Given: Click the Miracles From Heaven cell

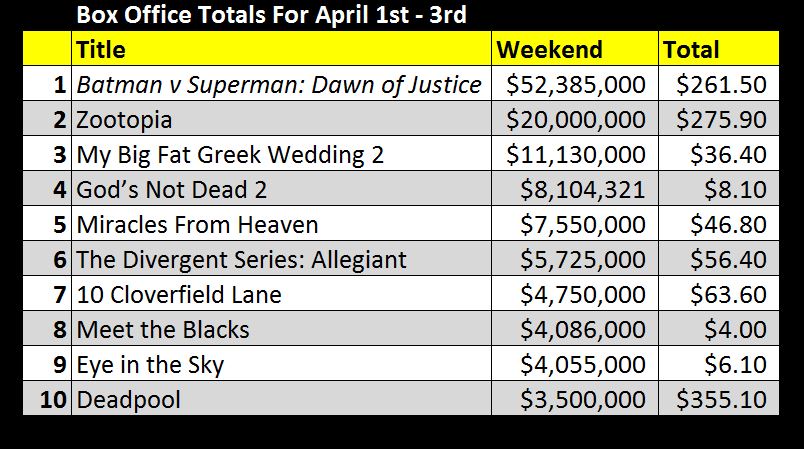Looking at the screenshot, I should [197, 225].
